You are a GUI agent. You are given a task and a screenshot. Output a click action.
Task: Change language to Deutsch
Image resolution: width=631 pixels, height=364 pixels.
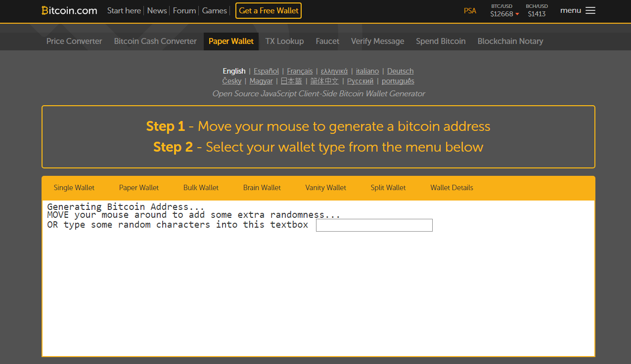coord(400,71)
